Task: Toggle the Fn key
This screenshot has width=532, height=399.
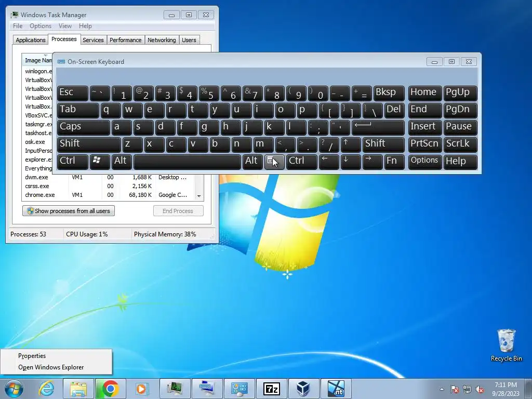Action: click(394, 162)
